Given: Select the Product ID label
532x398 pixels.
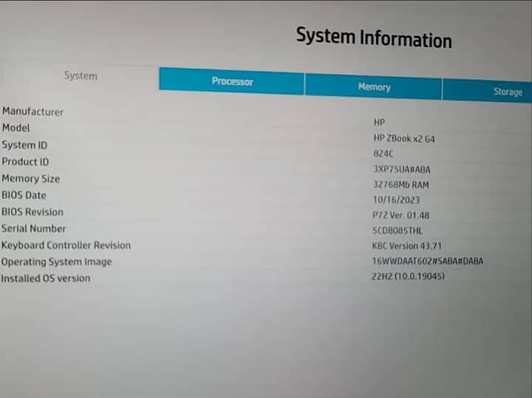Looking at the screenshot, I should coord(25,162).
